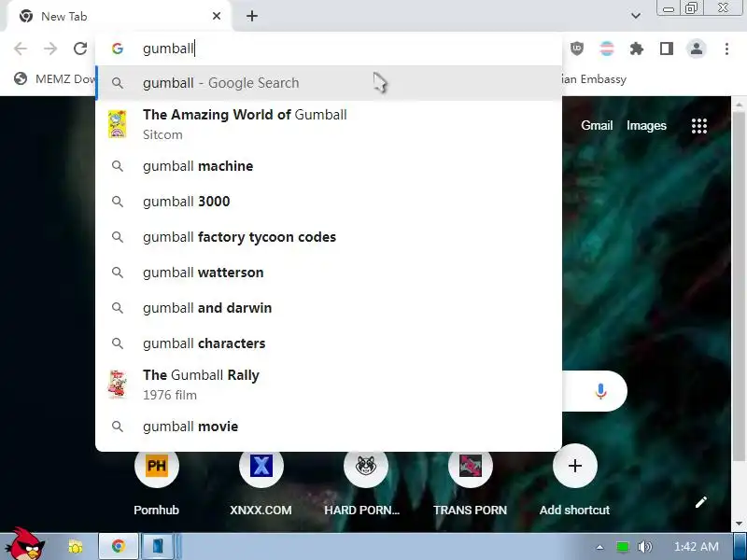Click the Angry Birds start button
The width and height of the screenshot is (747, 560).
(25, 544)
